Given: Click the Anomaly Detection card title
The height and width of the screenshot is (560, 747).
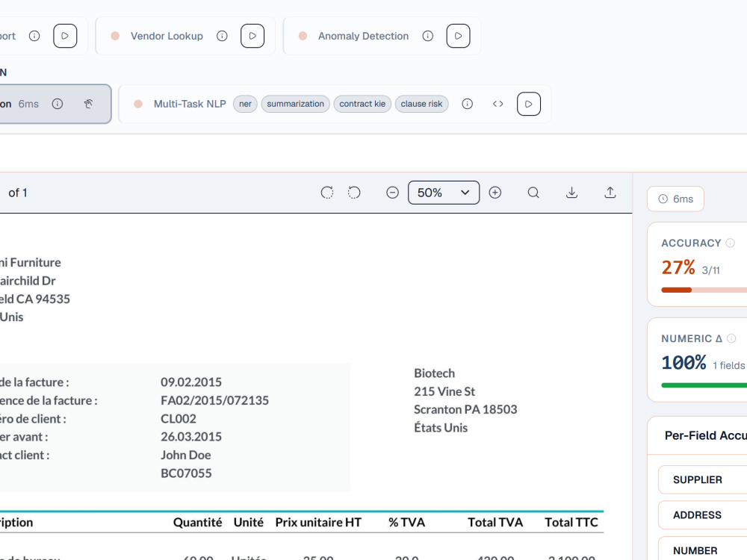Looking at the screenshot, I should click(x=364, y=36).
